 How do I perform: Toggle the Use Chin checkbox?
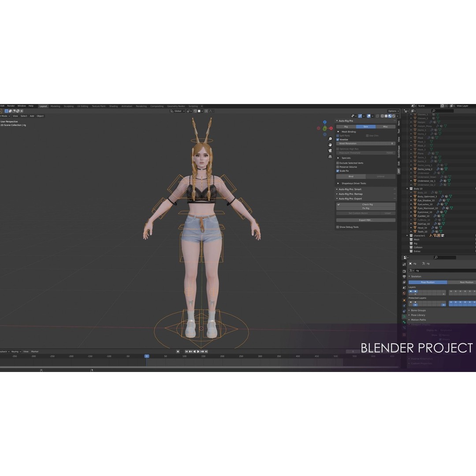(x=367, y=136)
